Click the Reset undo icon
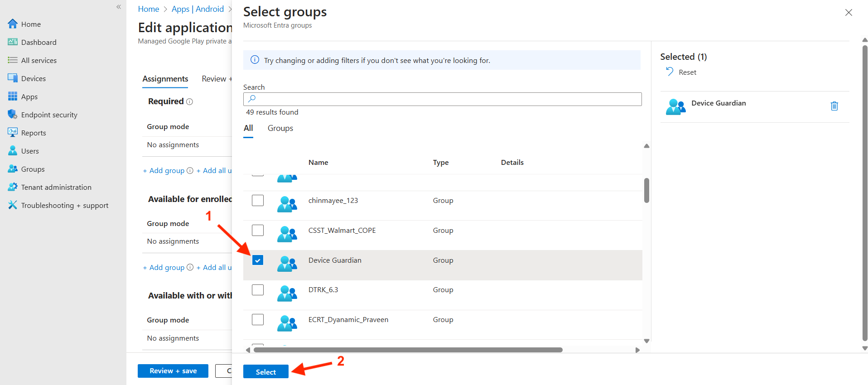Image resolution: width=868 pixels, height=385 pixels. click(670, 72)
